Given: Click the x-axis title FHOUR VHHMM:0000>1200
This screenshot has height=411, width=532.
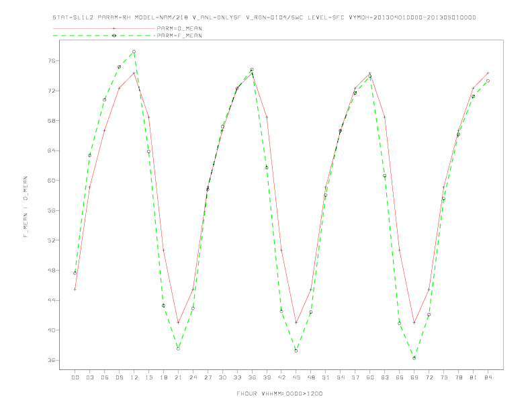Looking at the screenshot, I should click(x=279, y=394).
